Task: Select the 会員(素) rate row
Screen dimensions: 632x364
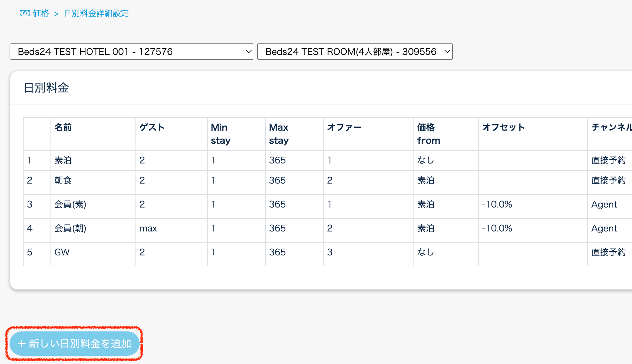Action: coord(70,204)
